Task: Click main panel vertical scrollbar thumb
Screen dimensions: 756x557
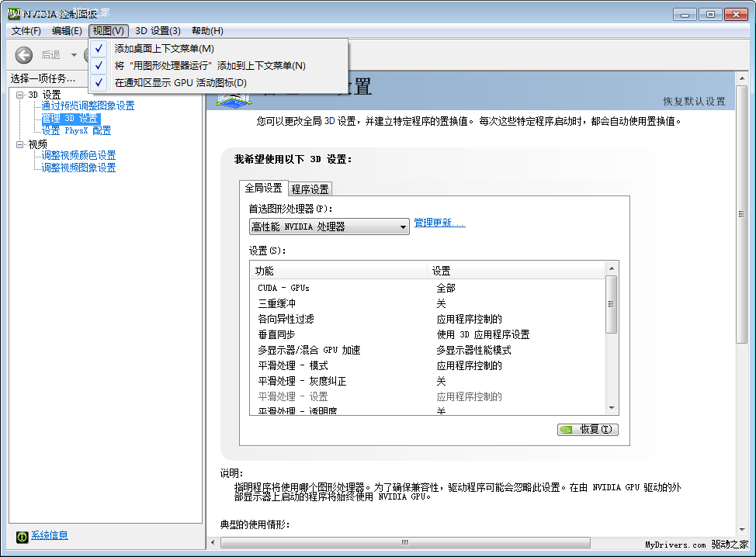Action: pyautogui.click(x=741, y=214)
